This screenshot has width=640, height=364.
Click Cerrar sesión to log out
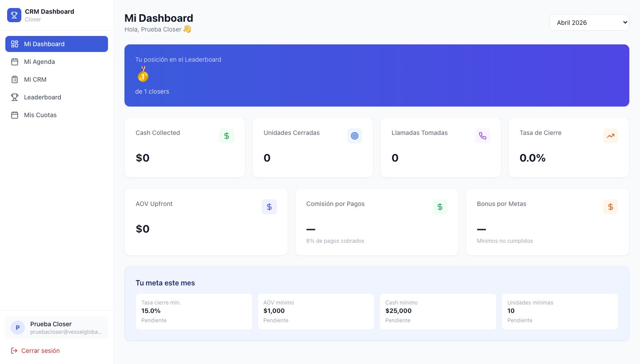pyautogui.click(x=40, y=351)
